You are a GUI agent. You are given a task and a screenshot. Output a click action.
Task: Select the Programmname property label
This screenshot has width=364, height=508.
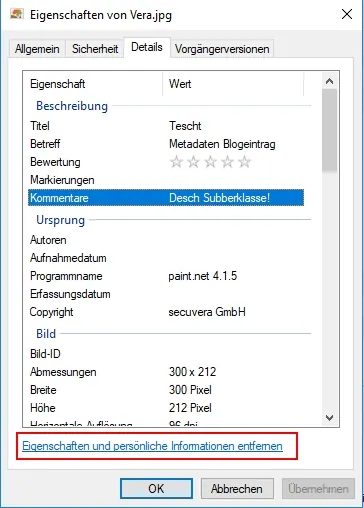[x=66, y=276]
